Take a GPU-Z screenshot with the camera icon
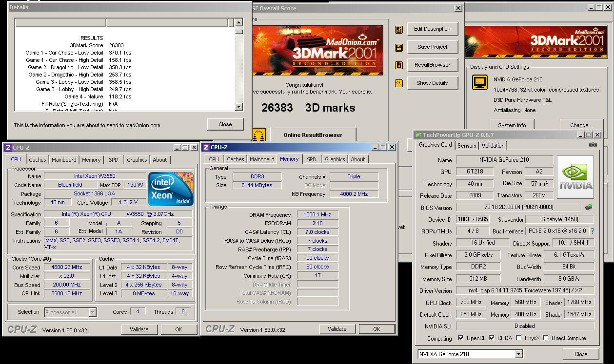Viewport: 614px width, 364px height. pyautogui.click(x=593, y=145)
